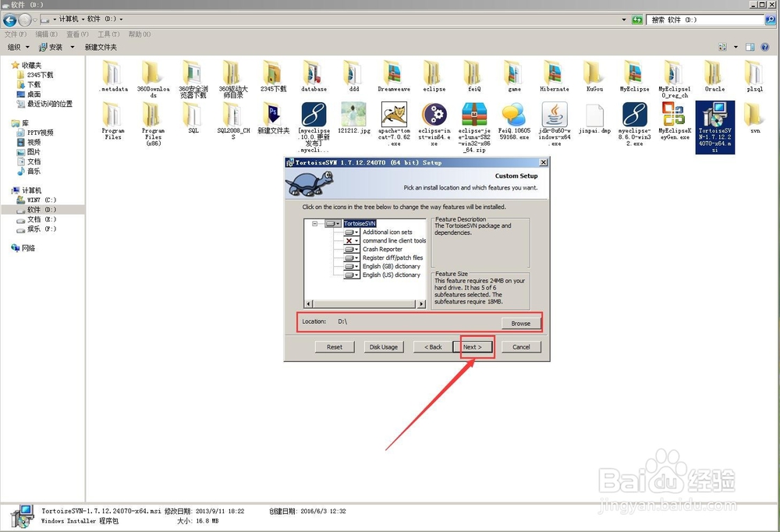The width and height of the screenshot is (780, 532).
Task: Open command line client tools feature dropdown
Action: [x=352, y=240]
